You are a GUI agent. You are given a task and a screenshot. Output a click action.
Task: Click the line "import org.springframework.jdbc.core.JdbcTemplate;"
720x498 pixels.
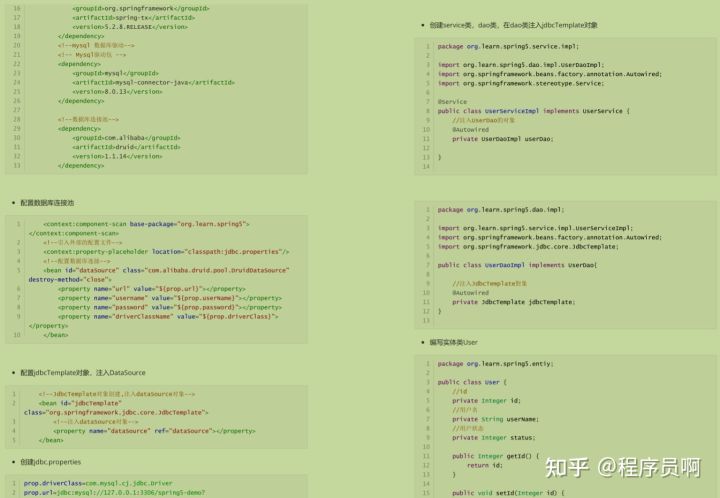point(528,246)
